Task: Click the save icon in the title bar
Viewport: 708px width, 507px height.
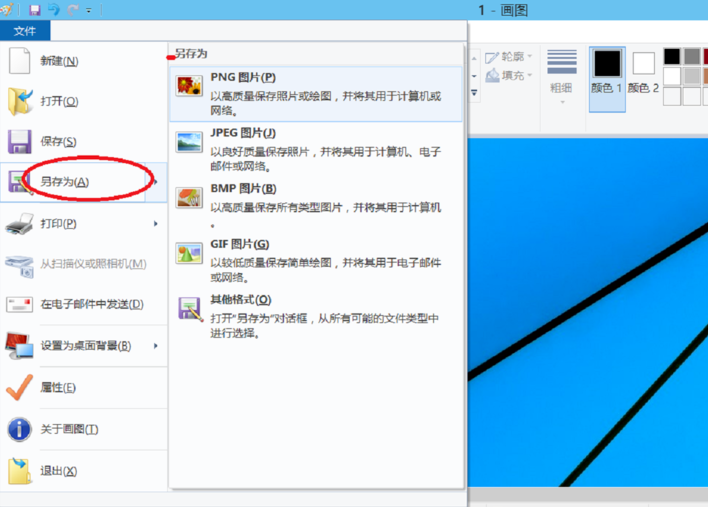Action: click(x=35, y=9)
